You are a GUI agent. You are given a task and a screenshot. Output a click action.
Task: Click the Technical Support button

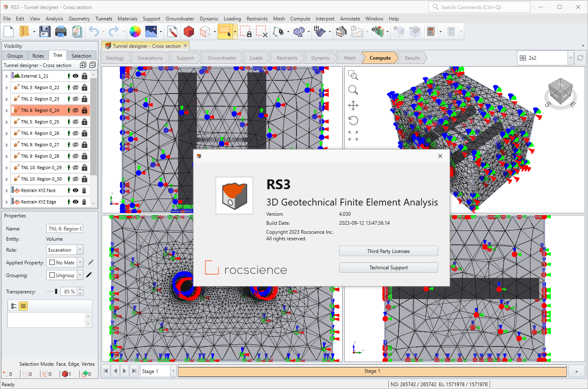click(388, 268)
